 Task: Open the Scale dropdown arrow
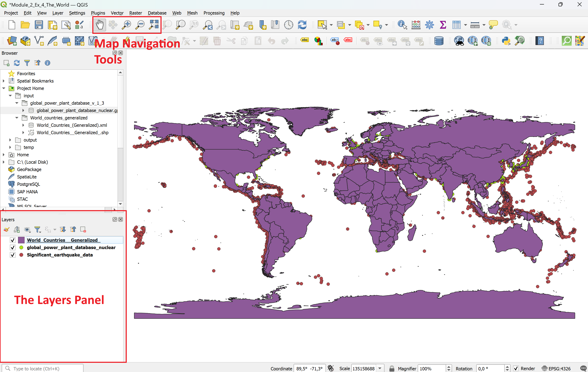[380, 368]
